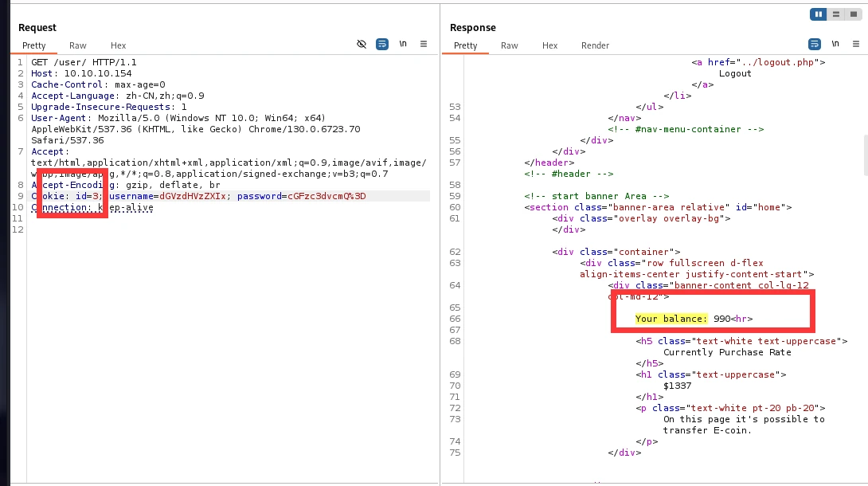Click the 'transfer E-coin.' text

[707, 430]
